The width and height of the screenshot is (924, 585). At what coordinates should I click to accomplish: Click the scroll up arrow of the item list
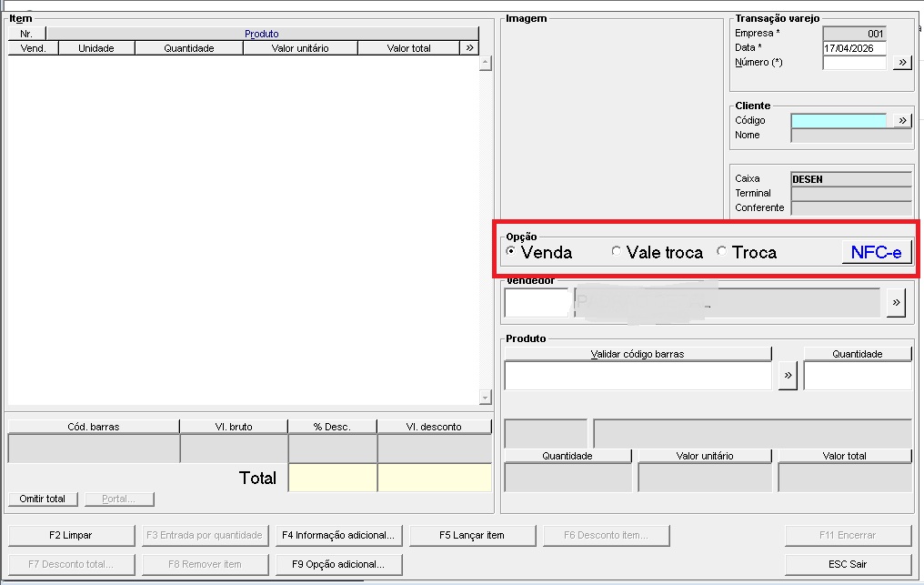(x=485, y=63)
